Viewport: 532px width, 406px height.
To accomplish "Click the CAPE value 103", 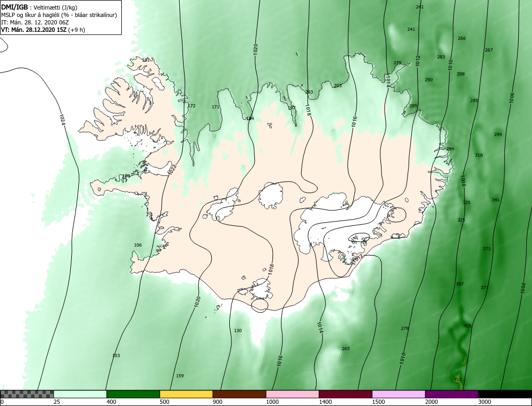I will pyautogui.click(x=116, y=356).
